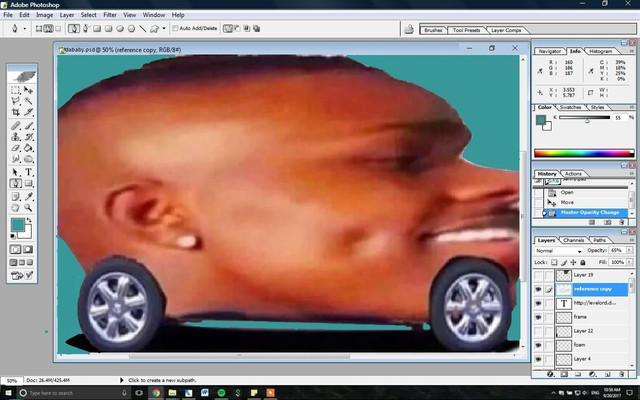Open custom shape options dropdown arrow
Screen dimensions: 640x400
164,29
